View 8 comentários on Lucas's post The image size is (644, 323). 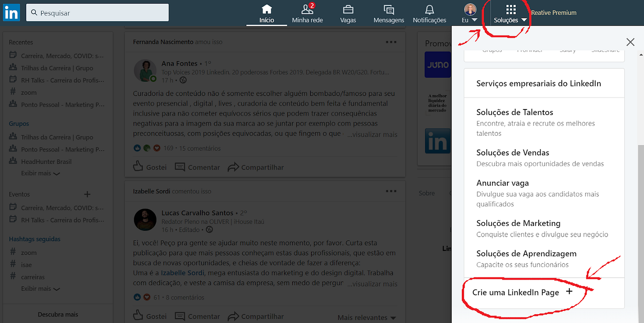(x=185, y=297)
